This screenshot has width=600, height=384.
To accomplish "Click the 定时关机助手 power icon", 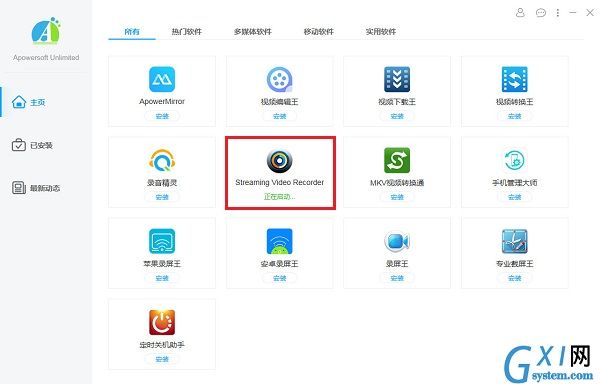I will click(x=162, y=322).
